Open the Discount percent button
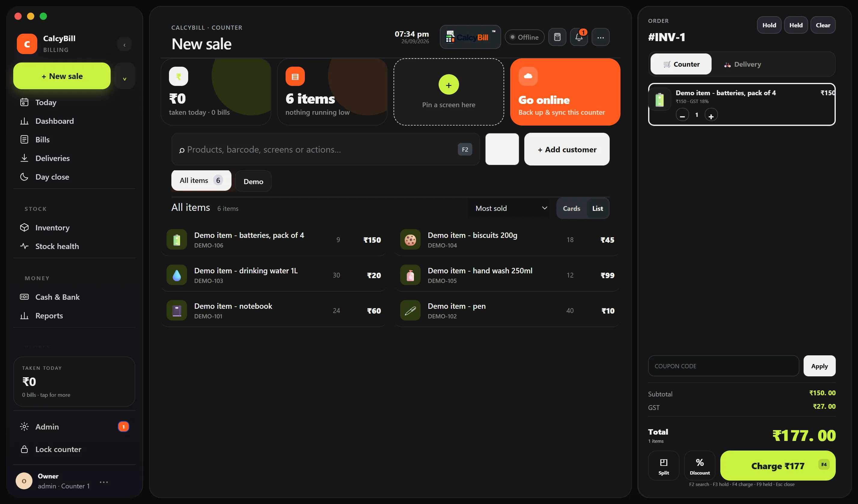858x504 pixels. (699, 466)
